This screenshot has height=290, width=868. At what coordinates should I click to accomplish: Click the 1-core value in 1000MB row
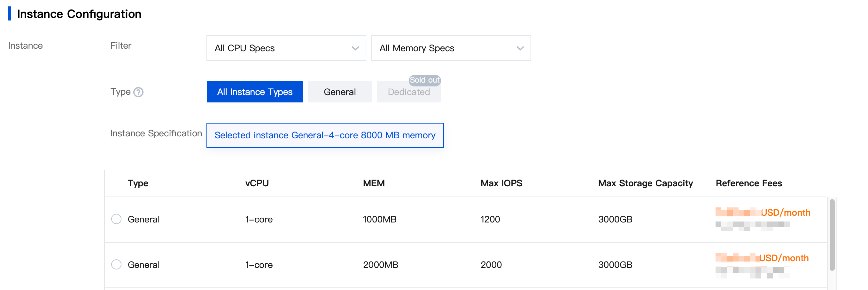pos(259,220)
